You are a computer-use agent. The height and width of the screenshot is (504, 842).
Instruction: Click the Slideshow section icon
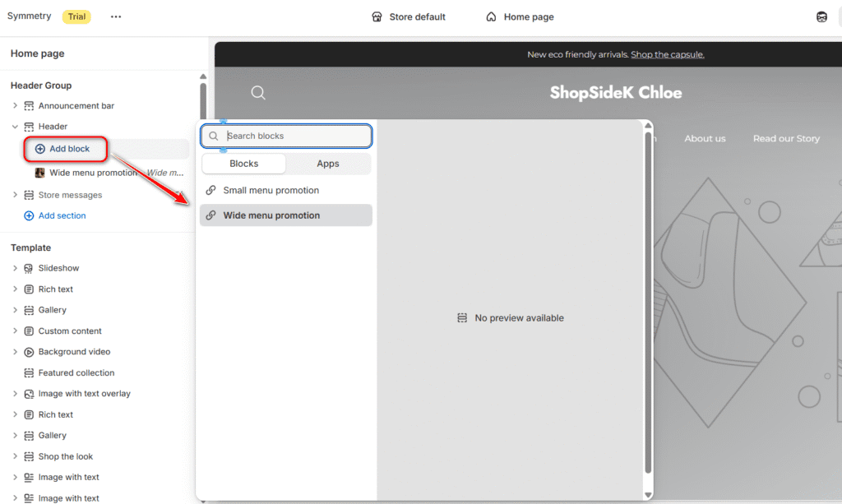(x=29, y=268)
